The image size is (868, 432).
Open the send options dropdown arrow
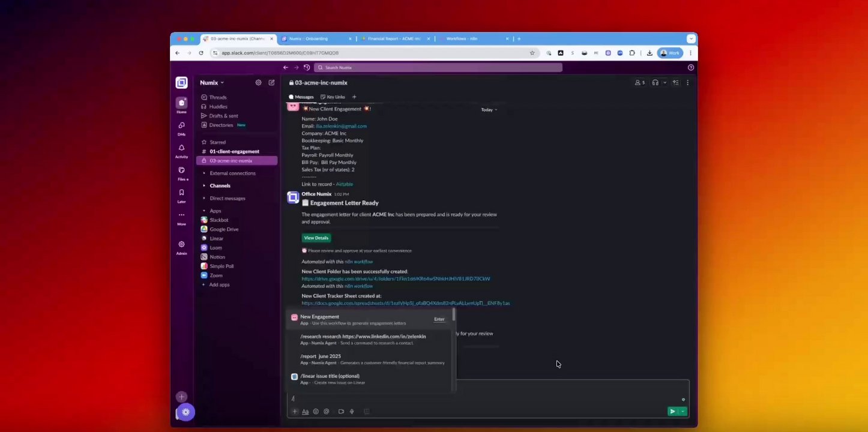[x=683, y=412]
